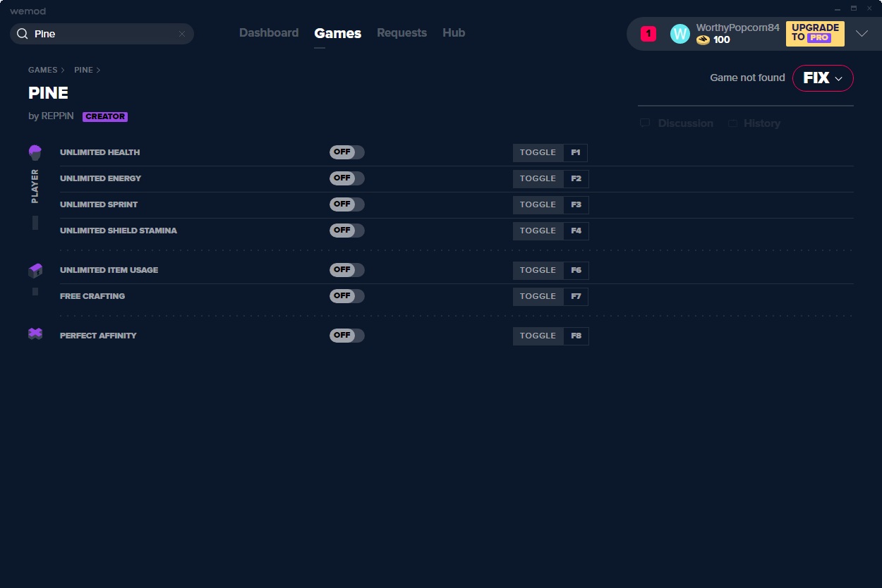
Task: Click TOGGLE button for Unlimited Sprint
Action: click(538, 205)
